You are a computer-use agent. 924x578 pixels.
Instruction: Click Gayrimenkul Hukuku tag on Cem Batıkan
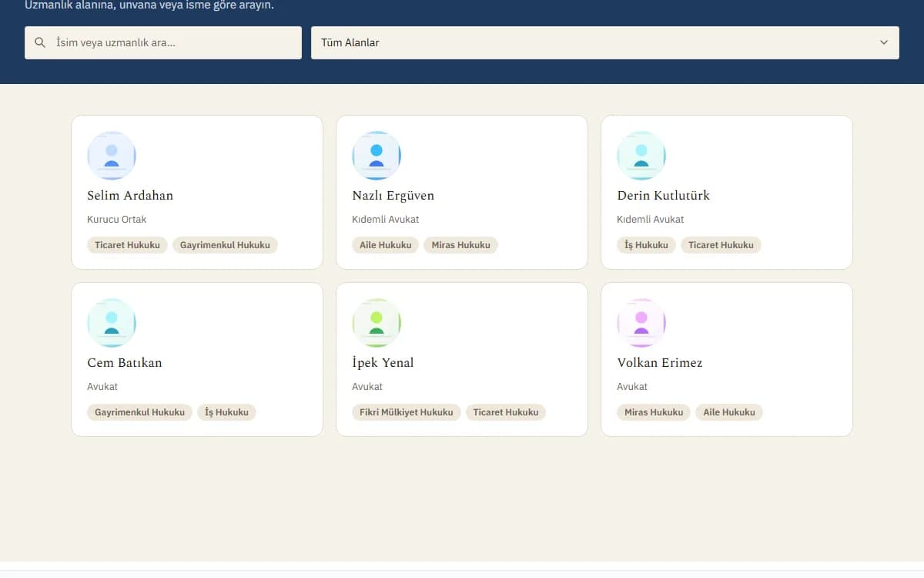pos(139,412)
